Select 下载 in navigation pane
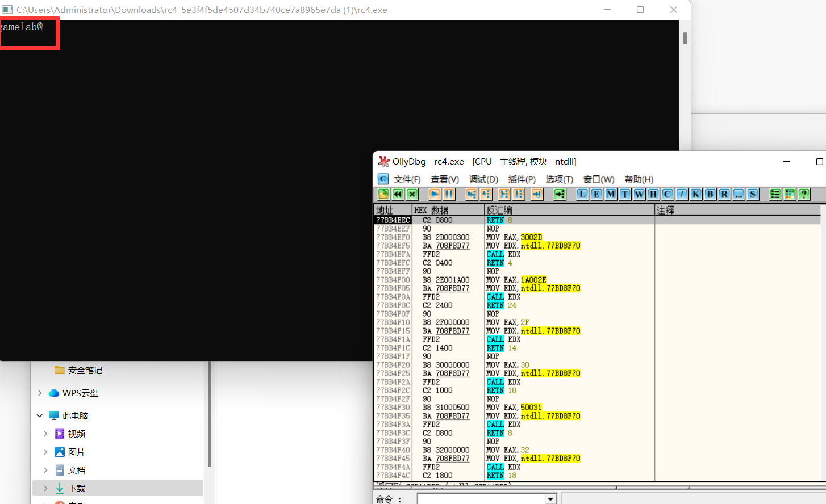The image size is (826, 504). (x=70, y=488)
